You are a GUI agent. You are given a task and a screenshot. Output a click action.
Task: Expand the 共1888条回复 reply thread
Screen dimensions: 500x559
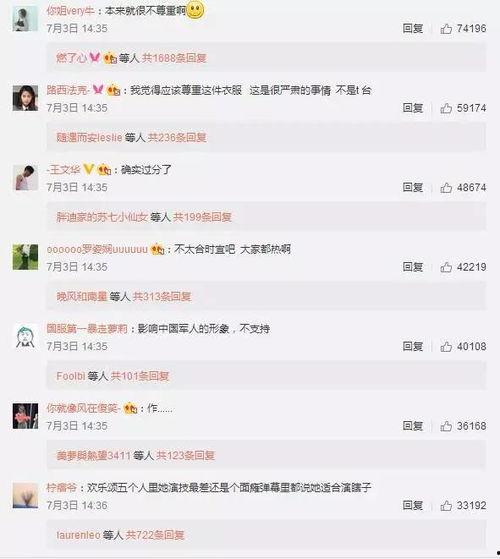point(174,58)
